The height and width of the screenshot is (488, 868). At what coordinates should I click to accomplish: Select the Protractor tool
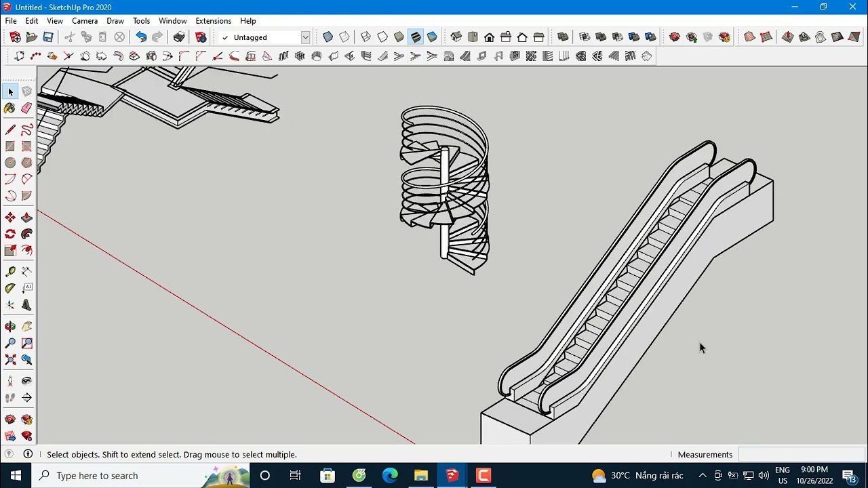pos(10,289)
